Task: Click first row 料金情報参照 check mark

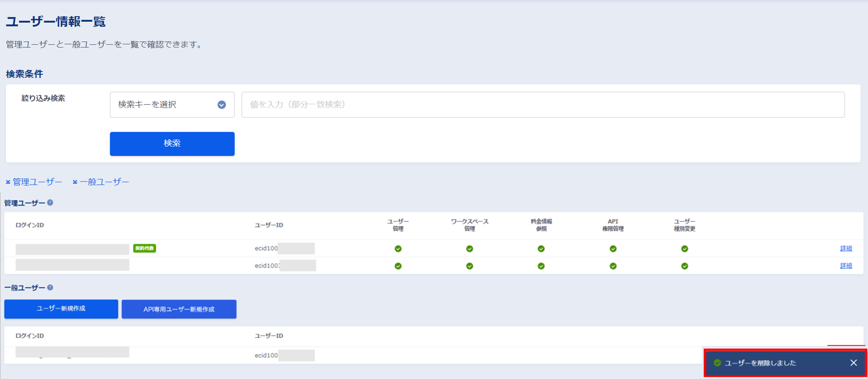Action: pos(541,249)
